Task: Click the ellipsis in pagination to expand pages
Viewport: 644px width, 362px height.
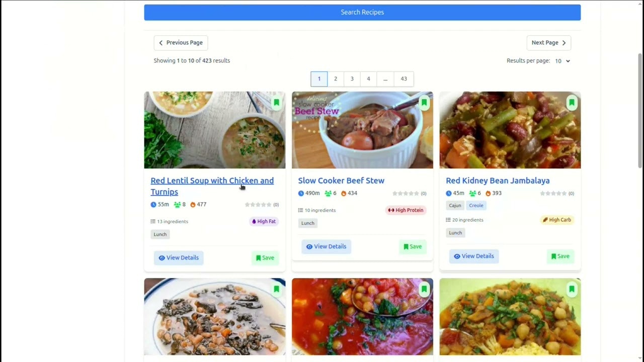Action: pyautogui.click(x=385, y=78)
